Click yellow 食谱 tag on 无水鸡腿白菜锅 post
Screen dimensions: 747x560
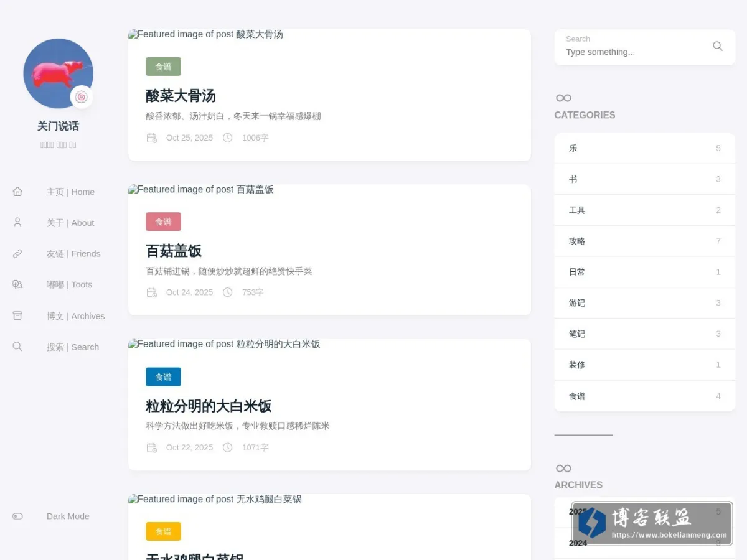(x=163, y=531)
